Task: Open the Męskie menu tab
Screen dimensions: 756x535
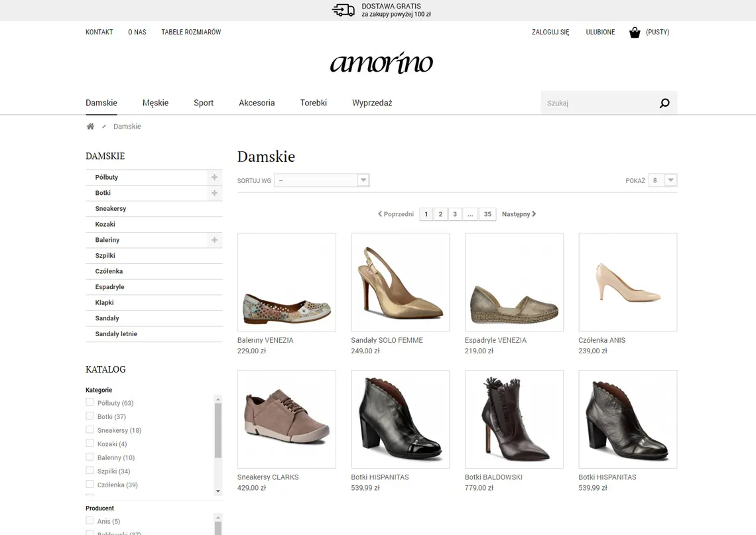Action: click(155, 103)
